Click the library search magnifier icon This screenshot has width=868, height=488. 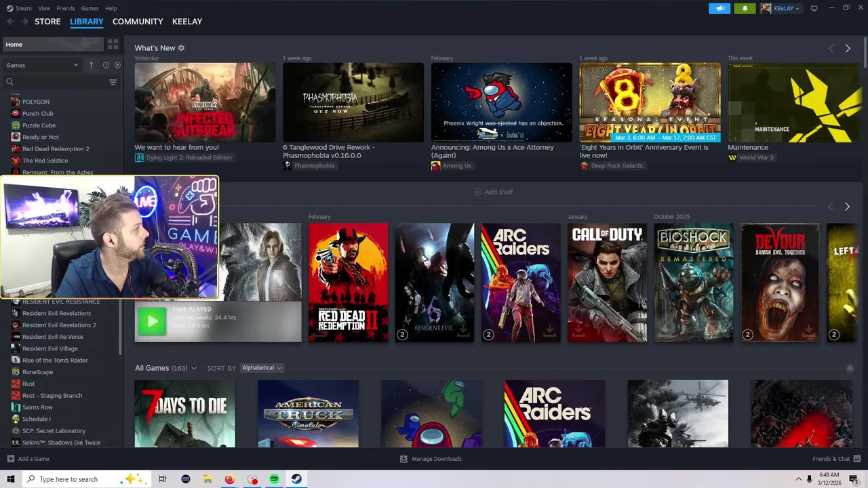[x=9, y=82]
